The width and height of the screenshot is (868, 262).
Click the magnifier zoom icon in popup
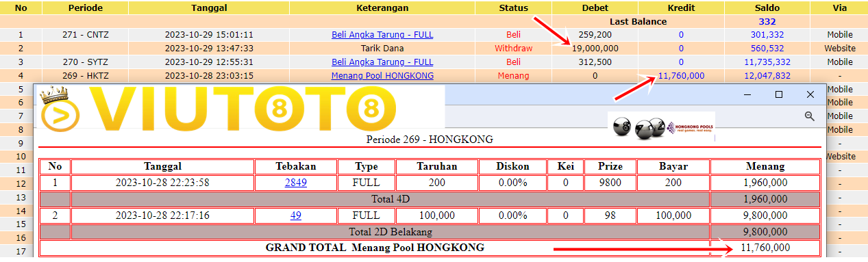(x=809, y=117)
